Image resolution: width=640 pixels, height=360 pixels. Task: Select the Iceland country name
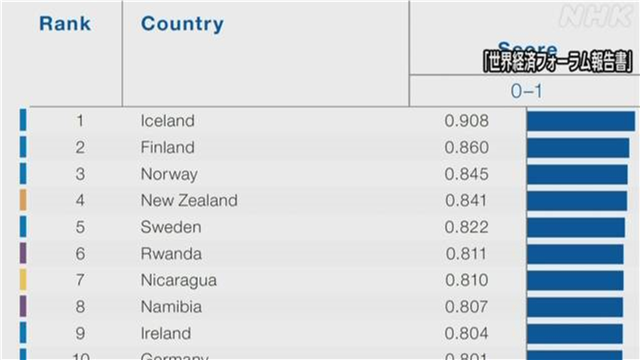167,121
